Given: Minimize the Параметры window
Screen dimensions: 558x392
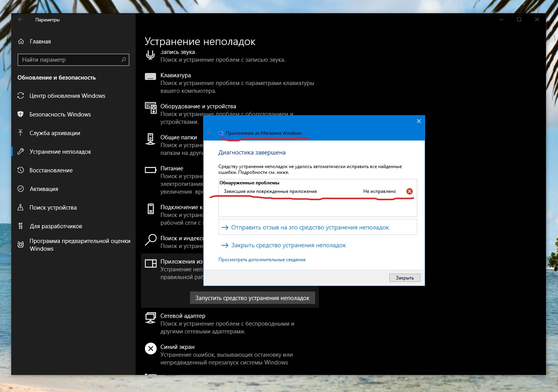Looking at the screenshot, I should 501,19.
